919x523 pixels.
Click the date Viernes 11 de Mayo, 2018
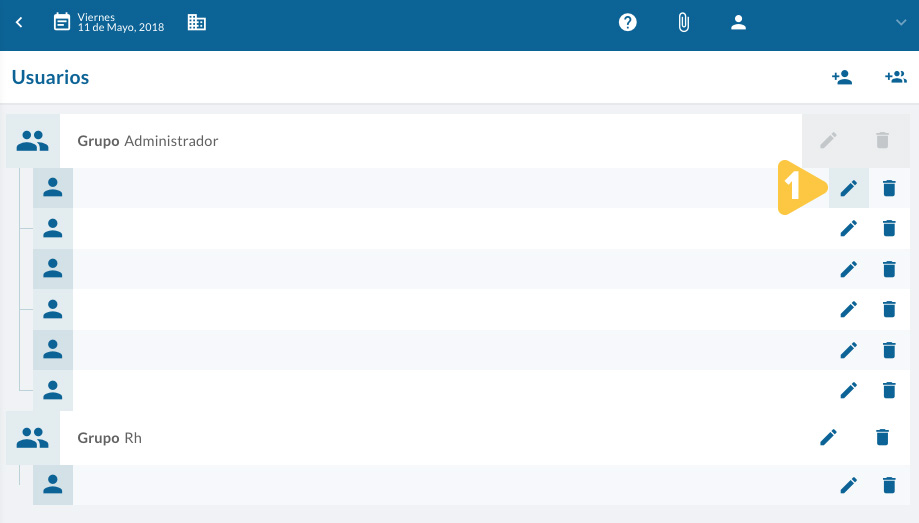tap(121, 22)
